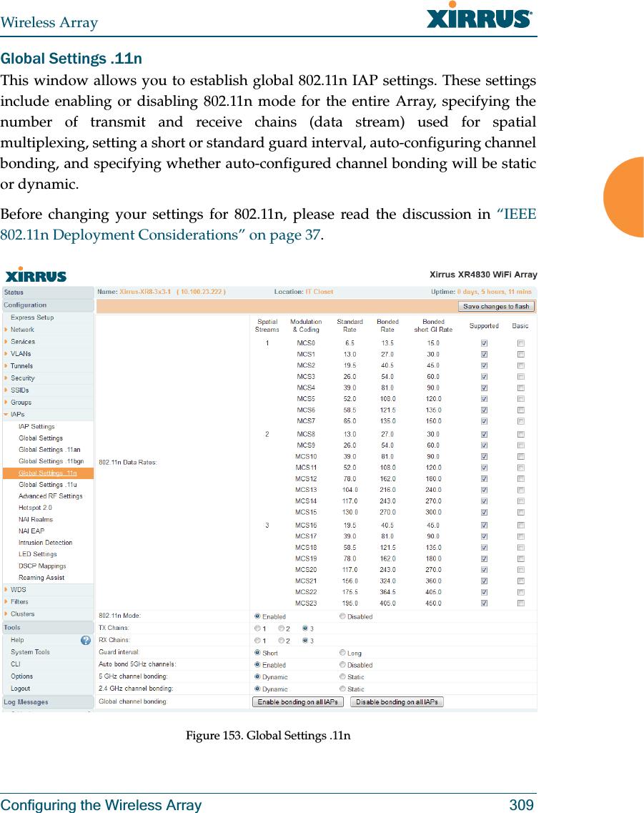Set 2.4 GHz channel bonding to Static
Image resolution: width=644 pixels, height=813 pixels.
click(x=342, y=689)
